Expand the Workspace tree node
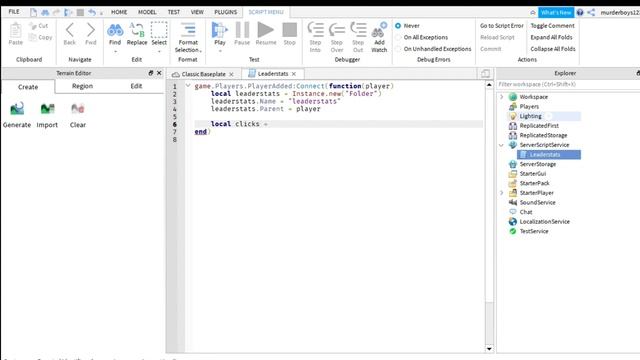The image size is (640, 360). click(x=502, y=97)
